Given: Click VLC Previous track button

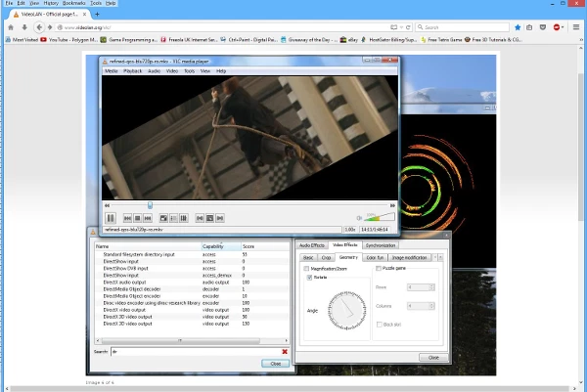Looking at the screenshot, I should 127,218.
